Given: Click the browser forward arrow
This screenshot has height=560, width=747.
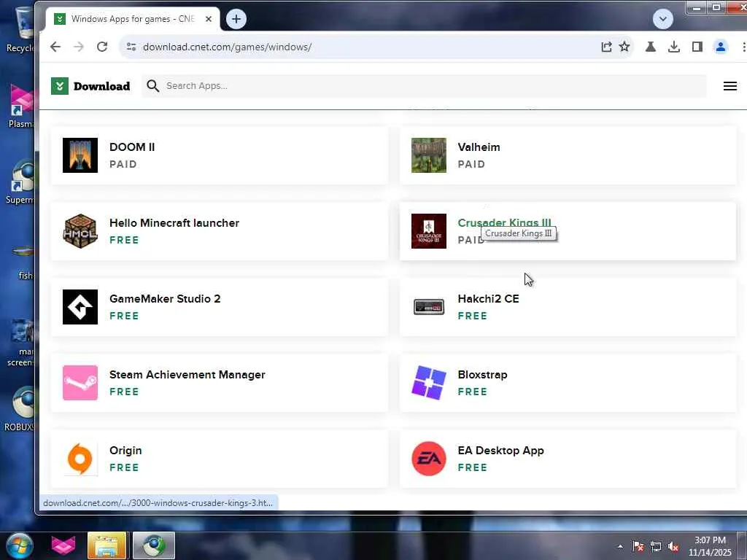Looking at the screenshot, I should point(79,47).
